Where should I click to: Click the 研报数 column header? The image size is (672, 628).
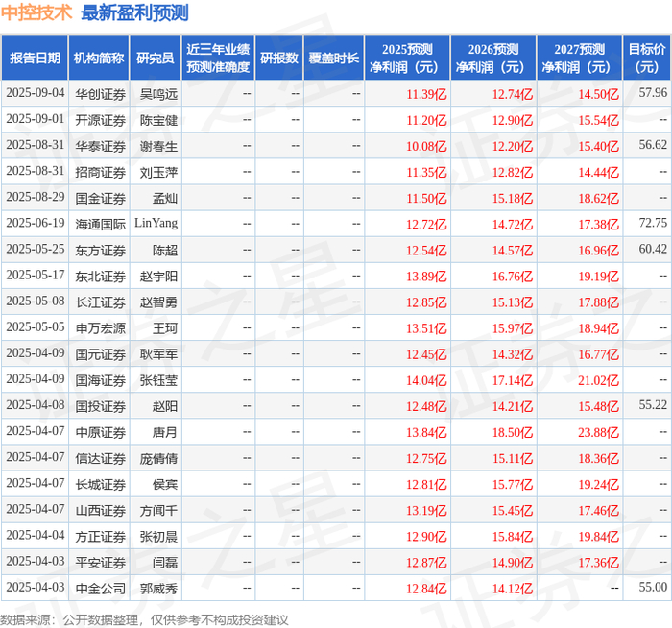click(279, 58)
